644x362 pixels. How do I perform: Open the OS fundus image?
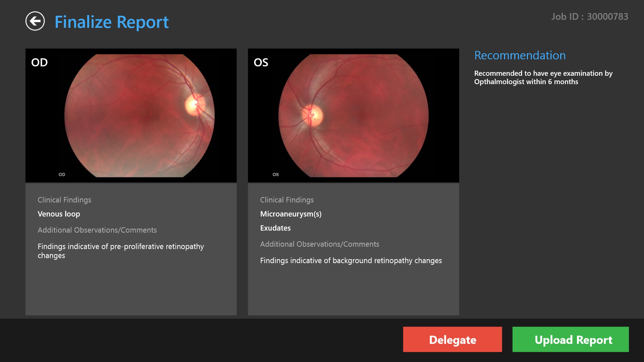353,116
